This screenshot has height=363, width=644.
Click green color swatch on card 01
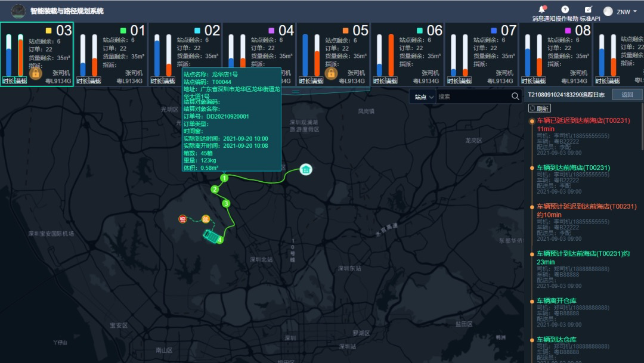[123, 30]
